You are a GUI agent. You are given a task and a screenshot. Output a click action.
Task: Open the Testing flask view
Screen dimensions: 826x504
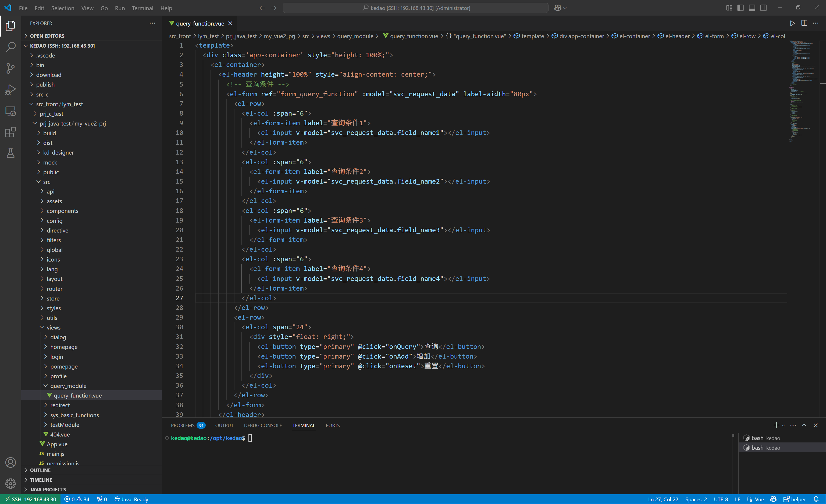[10, 153]
